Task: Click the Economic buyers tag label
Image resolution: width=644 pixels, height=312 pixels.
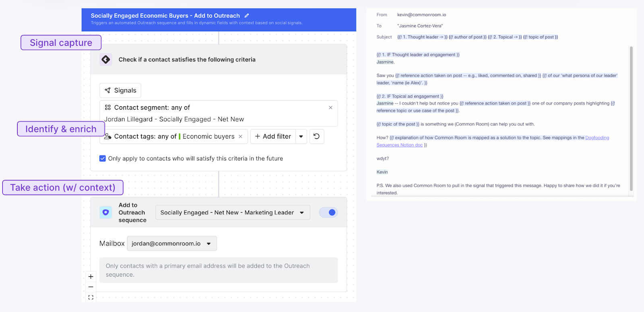Action: coord(208,136)
